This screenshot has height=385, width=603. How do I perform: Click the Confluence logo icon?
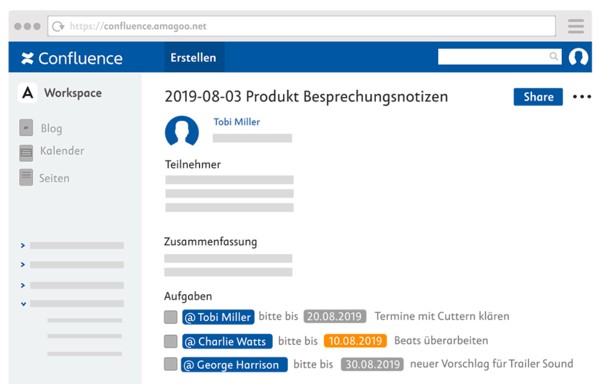click(27, 58)
